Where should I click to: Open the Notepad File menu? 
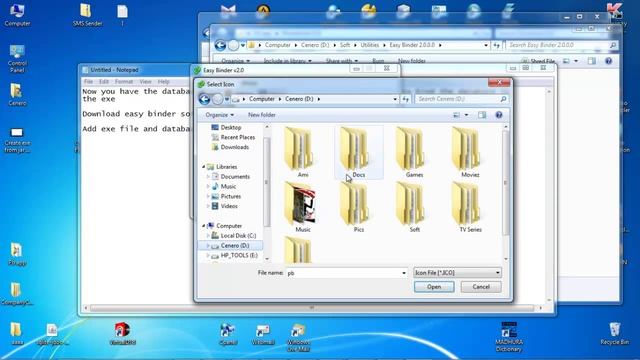88,82
